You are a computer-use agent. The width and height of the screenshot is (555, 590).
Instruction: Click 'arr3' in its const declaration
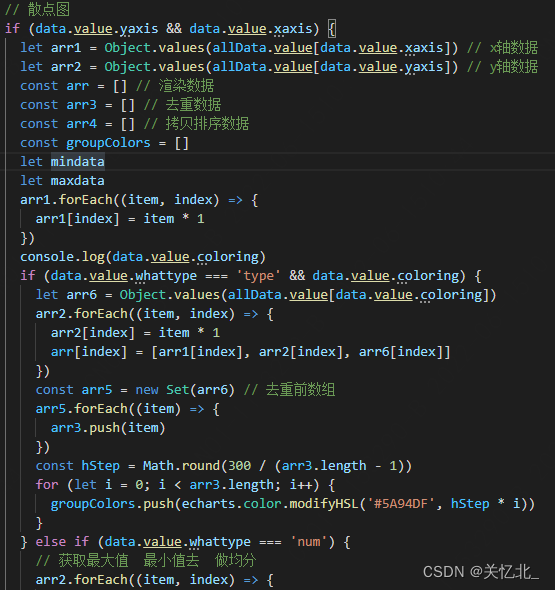click(81, 105)
